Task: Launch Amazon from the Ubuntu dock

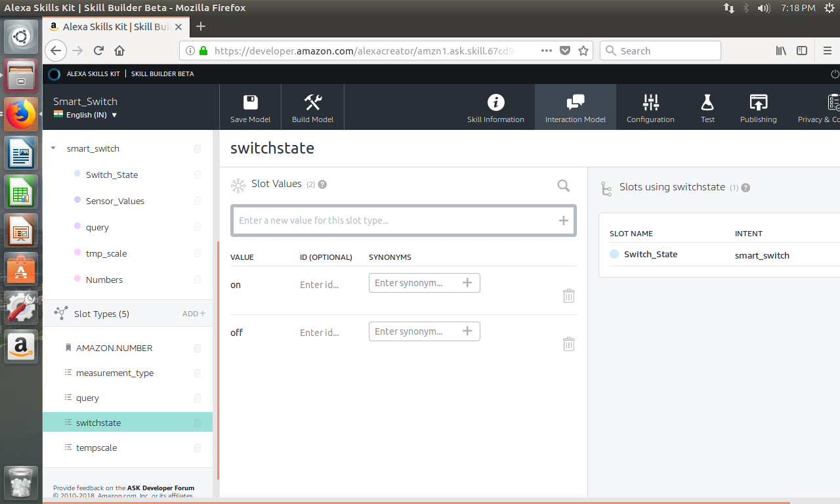Action: (x=22, y=346)
